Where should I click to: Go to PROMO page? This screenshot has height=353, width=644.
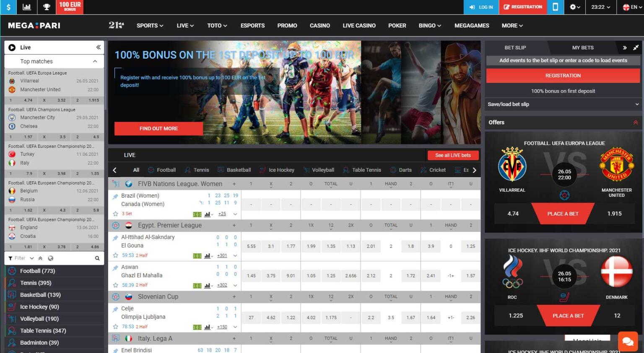[287, 26]
